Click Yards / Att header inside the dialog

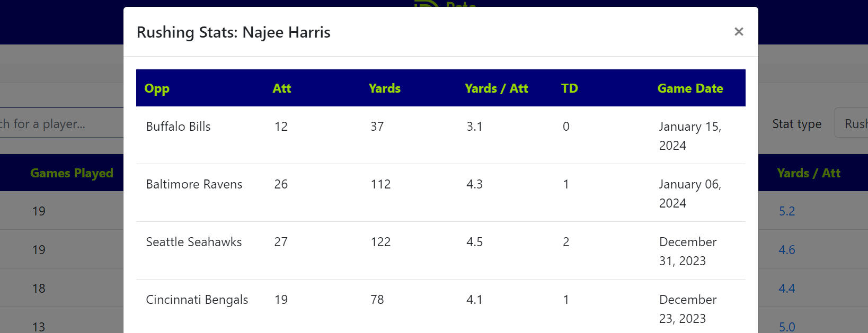[x=497, y=88]
